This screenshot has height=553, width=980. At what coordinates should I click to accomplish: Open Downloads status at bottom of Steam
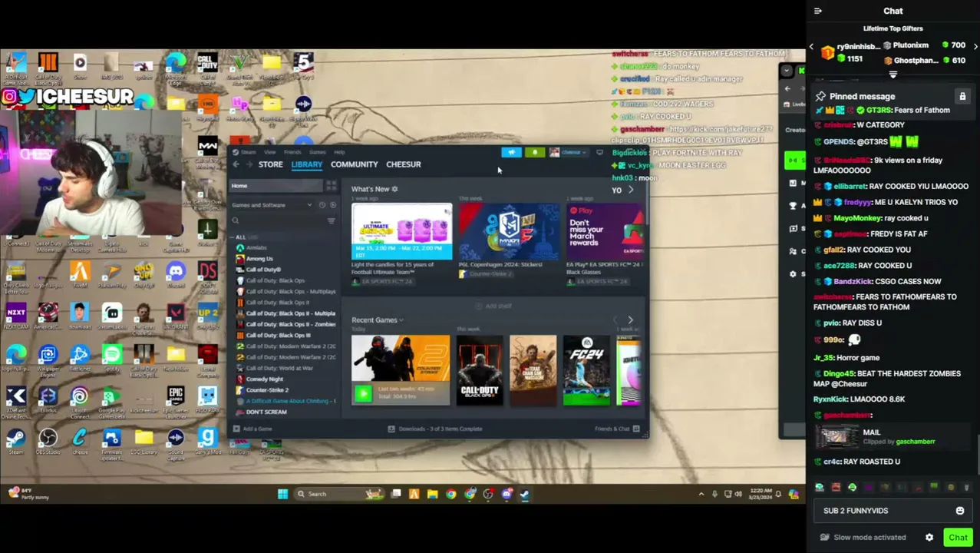point(435,429)
